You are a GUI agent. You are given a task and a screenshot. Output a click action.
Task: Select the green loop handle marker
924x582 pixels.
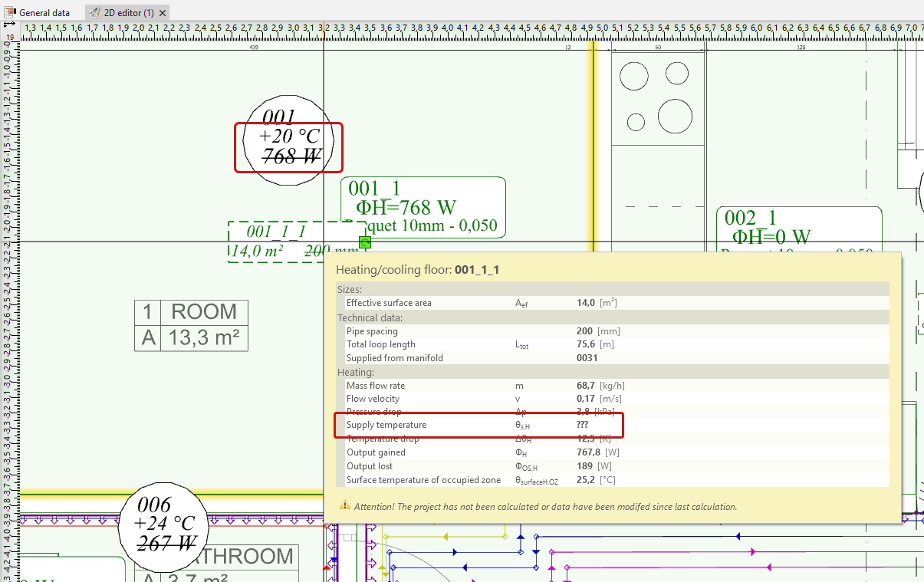[x=365, y=243]
